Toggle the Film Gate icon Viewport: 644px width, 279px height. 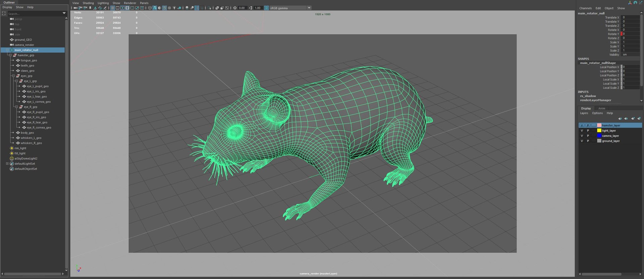pos(117,8)
